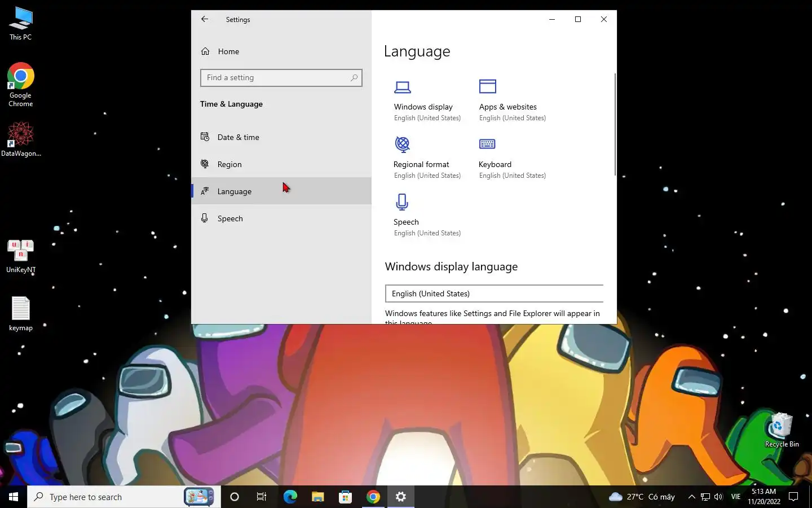
Task: Open Microsoft Store from the taskbar
Action: click(345, 497)
